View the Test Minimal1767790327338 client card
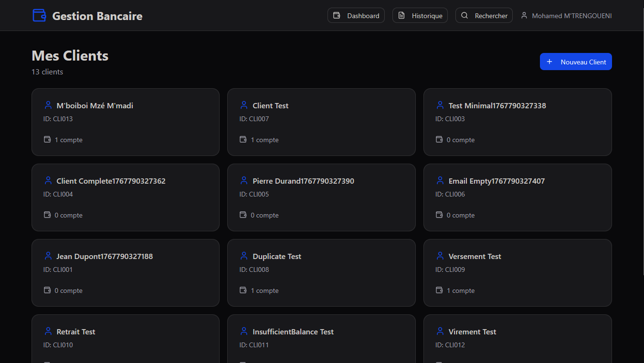The height and width of the screenshot is (363, 644). 517,122
